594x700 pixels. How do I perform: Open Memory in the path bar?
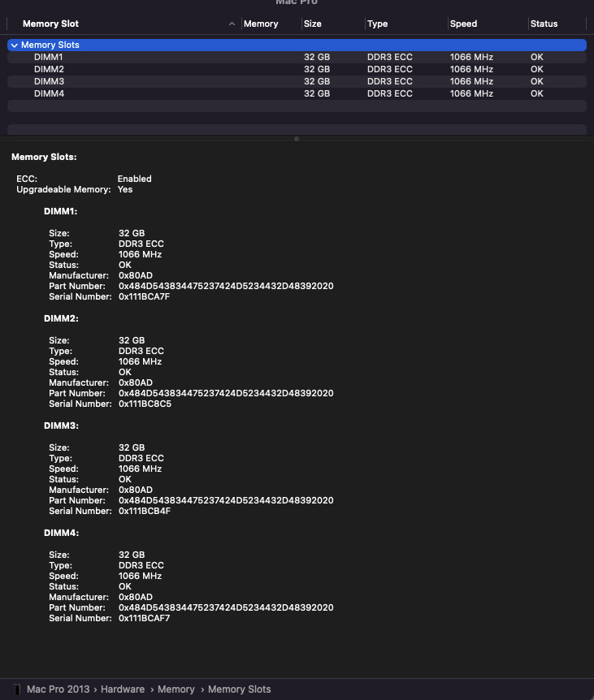176,689
